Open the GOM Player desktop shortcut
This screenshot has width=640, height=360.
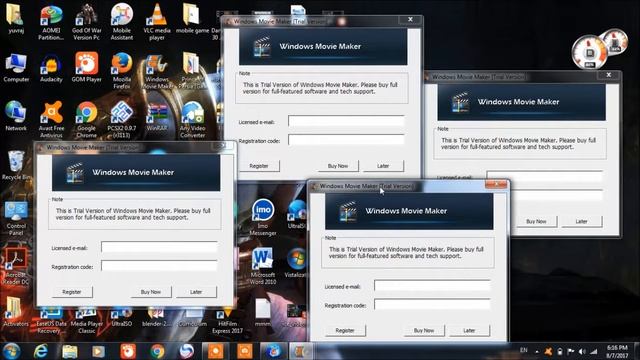coord(87,67)
